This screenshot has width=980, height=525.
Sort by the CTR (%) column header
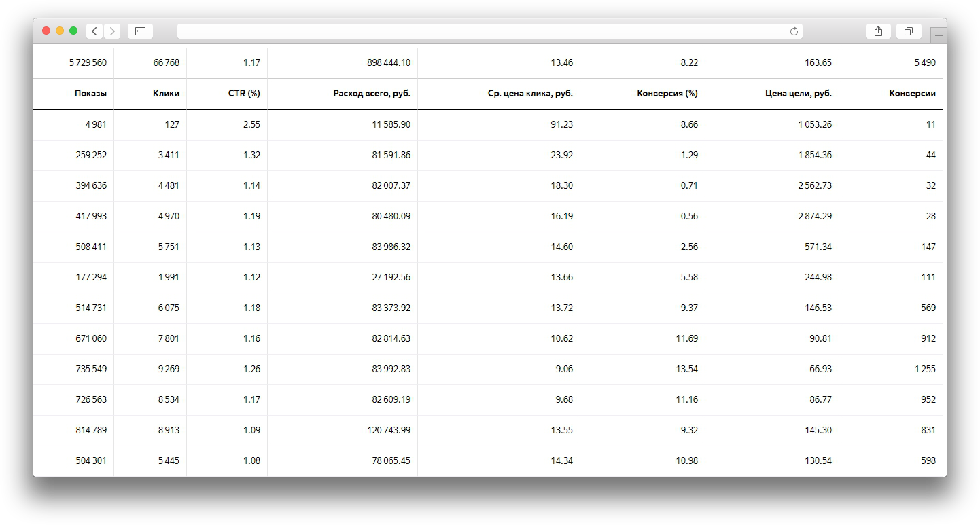pos(244,94)
